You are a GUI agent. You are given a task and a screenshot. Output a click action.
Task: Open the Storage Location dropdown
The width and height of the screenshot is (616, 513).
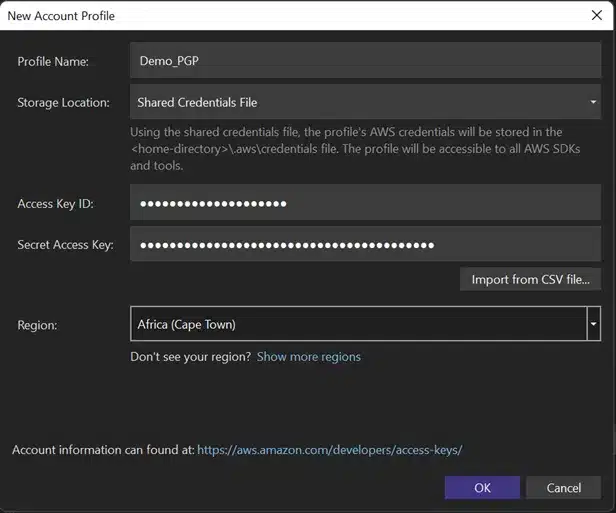click(365, 102)
